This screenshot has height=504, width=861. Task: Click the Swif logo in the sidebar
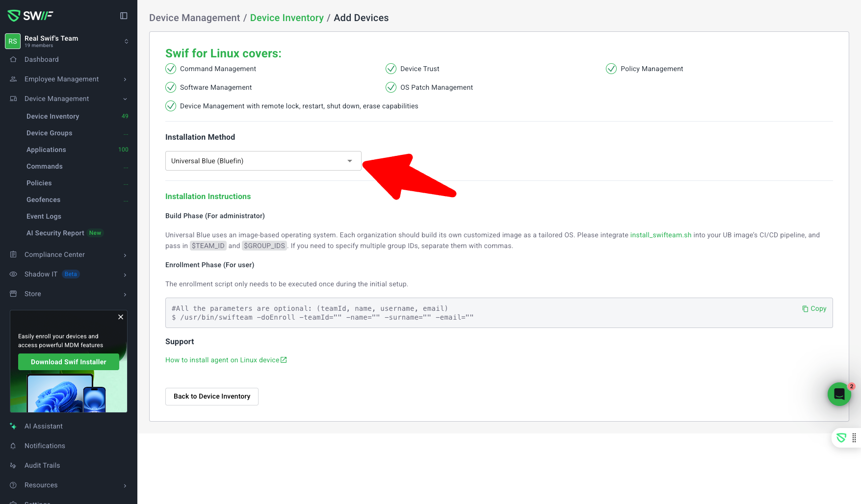[x=30, y=16]
